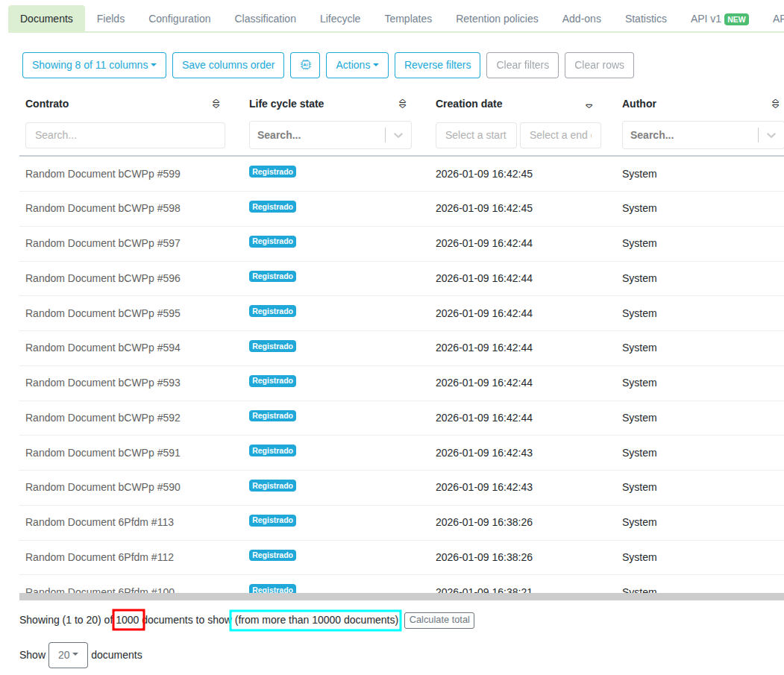This screenshot has height=675, width=784.
Task: Click the Calculate total button
Action: coord(439,620)
